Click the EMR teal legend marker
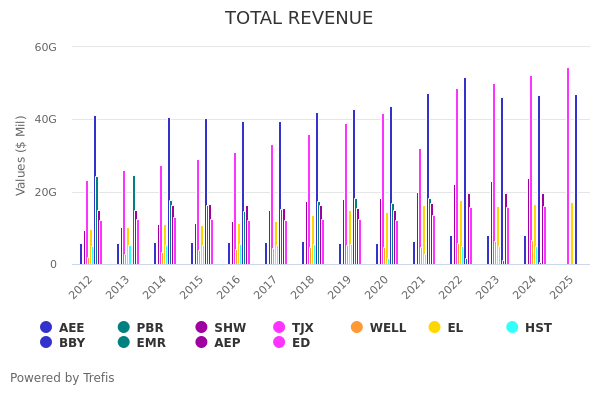The image size is (600, 400). pos(124,342)
